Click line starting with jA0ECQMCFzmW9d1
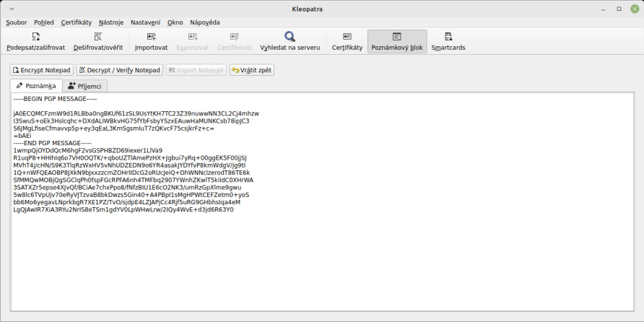The width and height of the screenshot is (644, 322). [x=136, y=114]
